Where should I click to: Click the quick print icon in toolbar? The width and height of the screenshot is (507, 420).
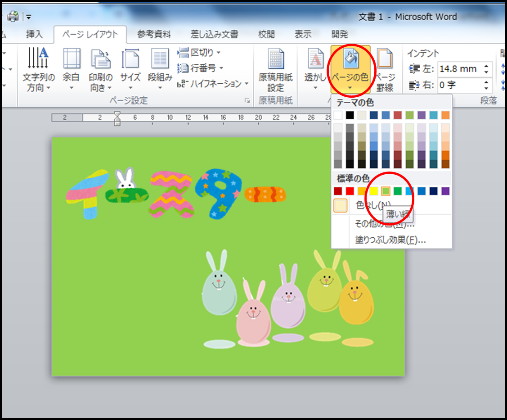[13, 16]
